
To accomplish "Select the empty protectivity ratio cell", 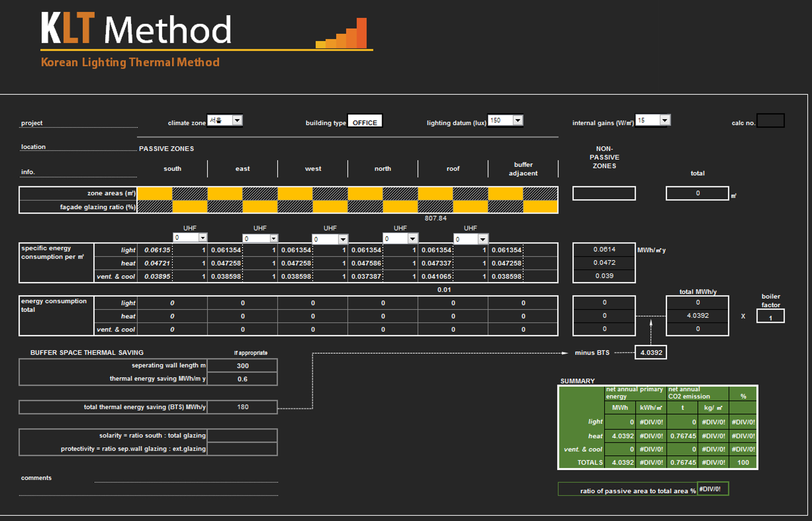I will [243, 449].
